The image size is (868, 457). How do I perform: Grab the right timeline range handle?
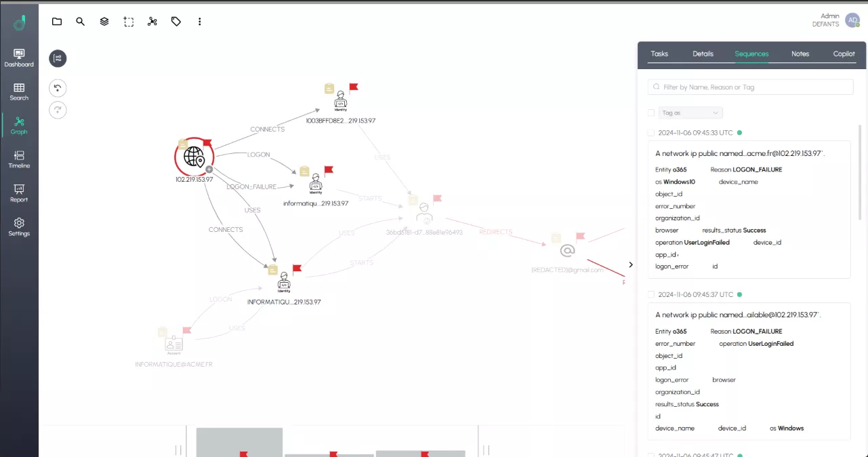pyautogui.click(x=487, y=450)
